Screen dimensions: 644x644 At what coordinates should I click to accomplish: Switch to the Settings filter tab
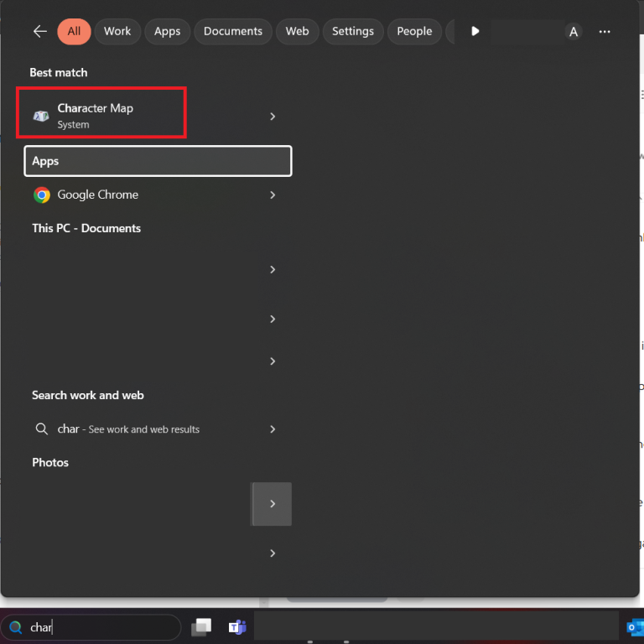352,31
